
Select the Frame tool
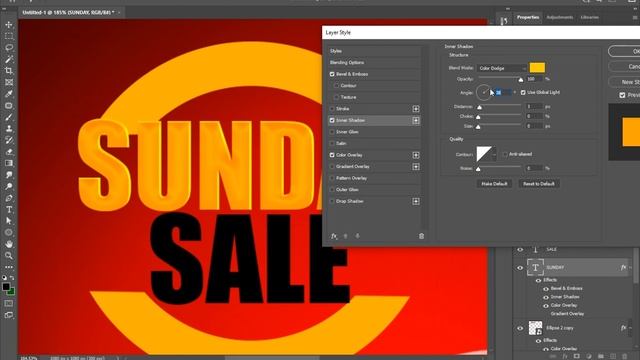[x=9, y=82]
